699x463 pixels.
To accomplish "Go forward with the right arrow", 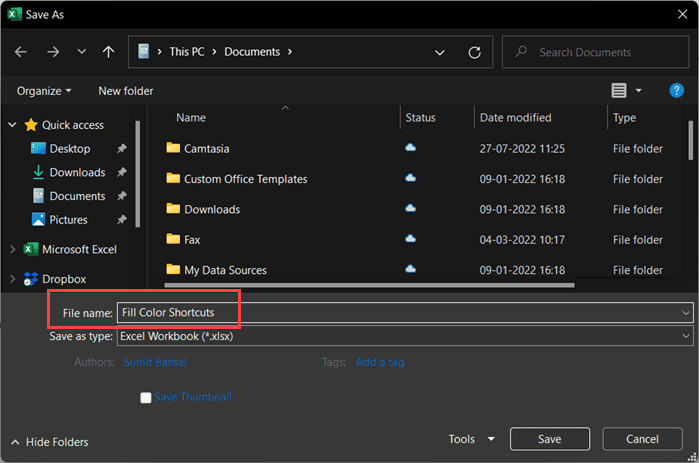I will point(53,52).
